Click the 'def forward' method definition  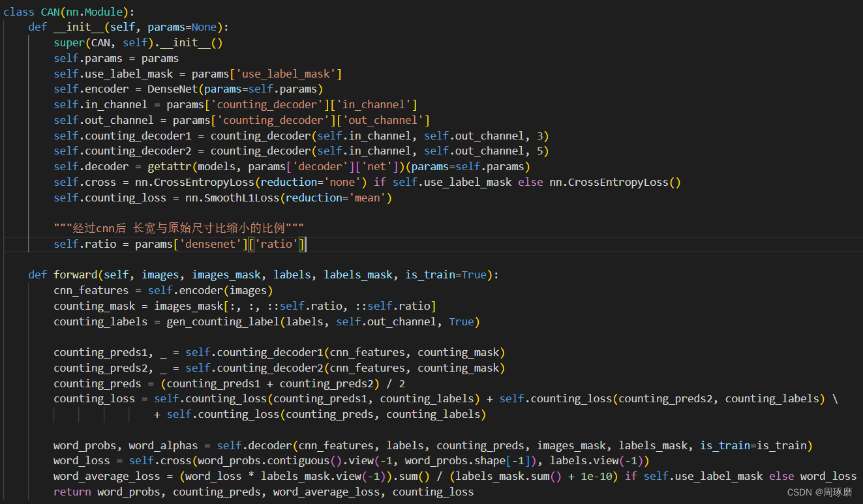264,274
